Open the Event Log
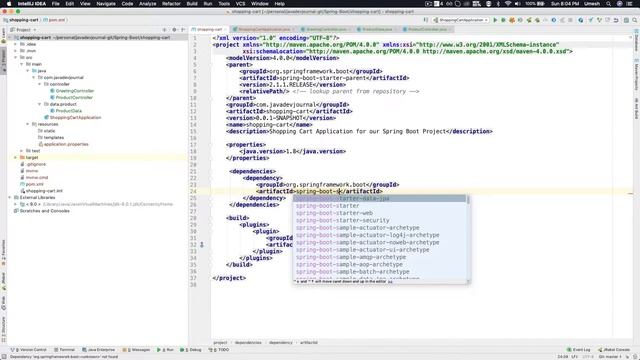 578,350
